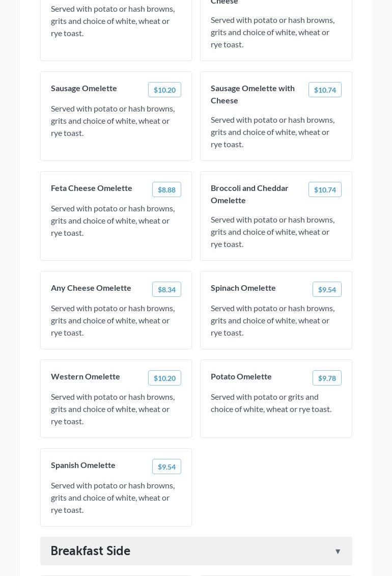Open the Any Cheese Omelette title
Viewport: 392px width, 576px height.
point(91,288)
